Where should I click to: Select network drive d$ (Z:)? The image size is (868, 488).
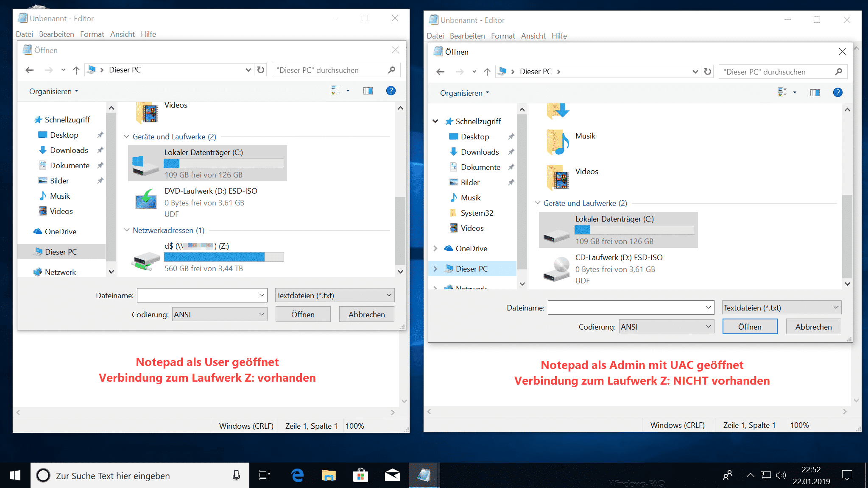[207, 257]
